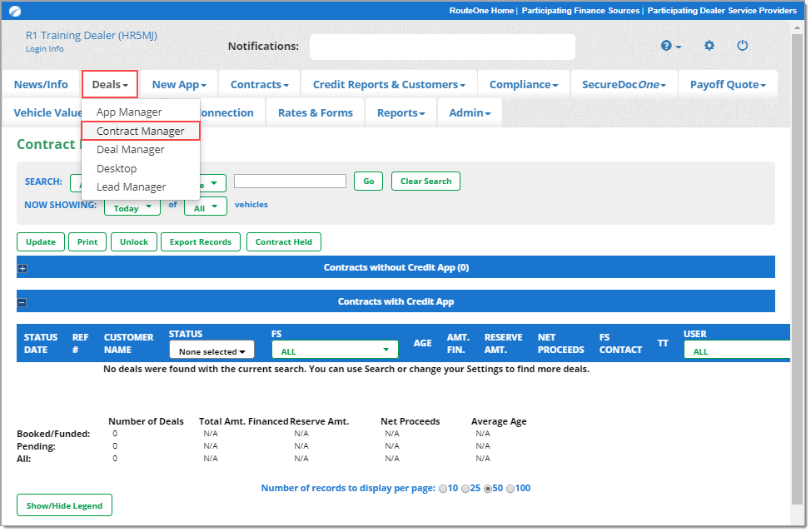
Task: Collapse Contracts with Credit App section
Action: point(22,302)
